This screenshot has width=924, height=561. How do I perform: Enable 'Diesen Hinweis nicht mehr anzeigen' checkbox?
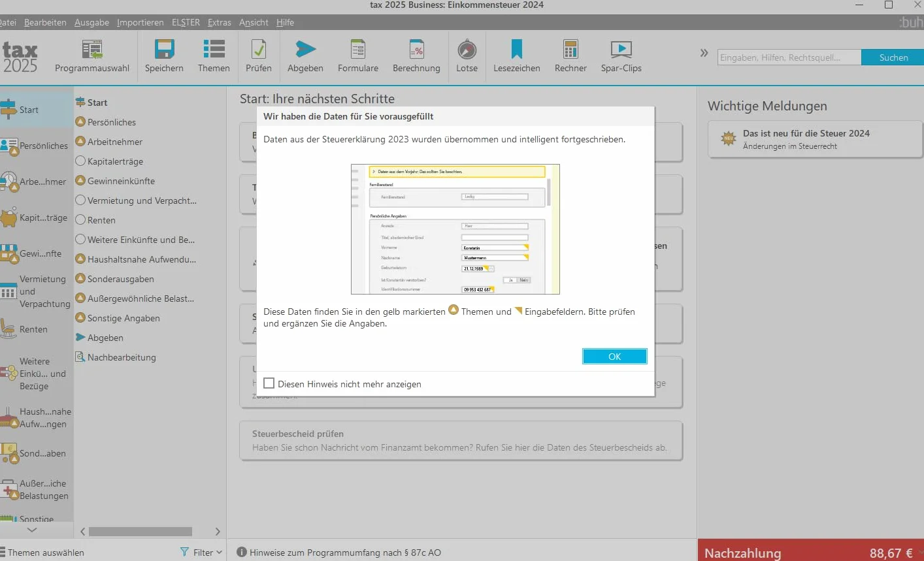pyautogui.click(x=269, y=383)
